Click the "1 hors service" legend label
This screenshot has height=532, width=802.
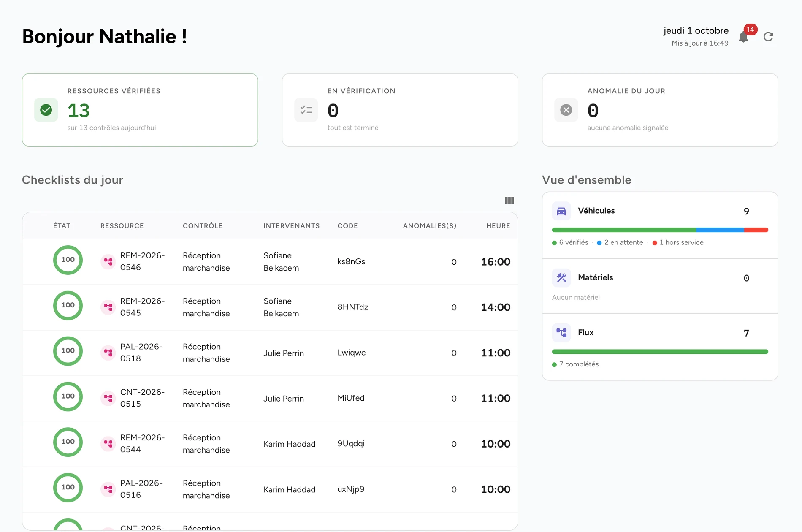click(682, 242)
